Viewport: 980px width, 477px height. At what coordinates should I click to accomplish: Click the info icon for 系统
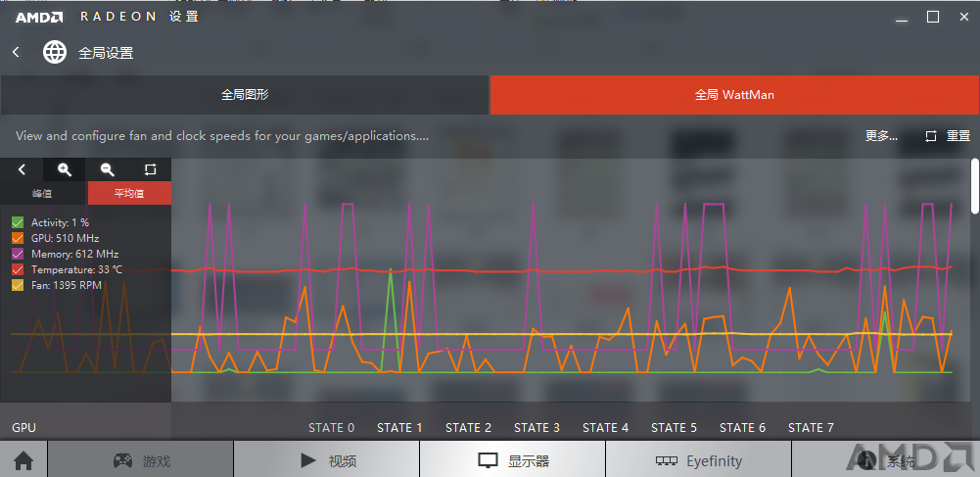[866, 460]
